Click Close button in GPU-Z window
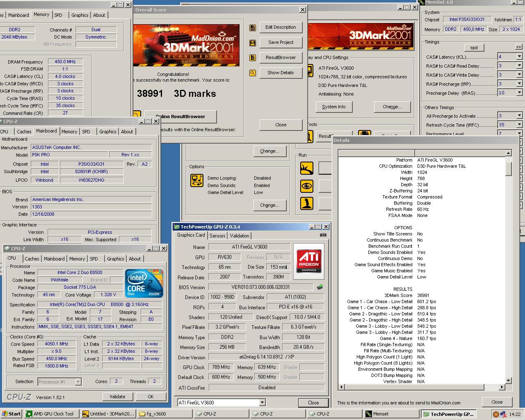This screenshot has height=420, width=525. [313, 403]
